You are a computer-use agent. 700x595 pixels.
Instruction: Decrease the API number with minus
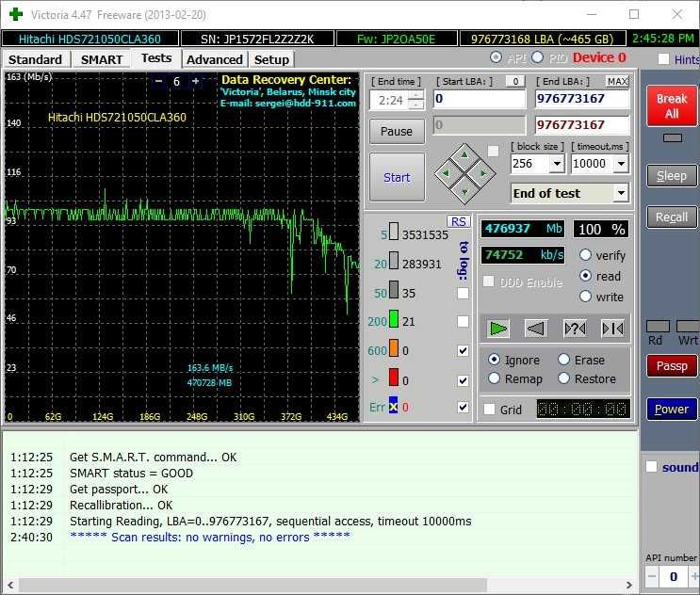652,577
